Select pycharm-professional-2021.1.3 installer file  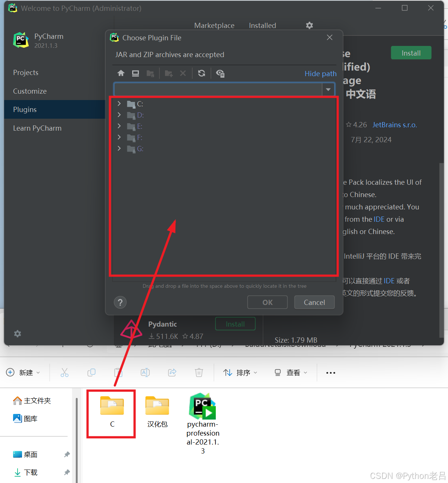(x=203, y=424)
